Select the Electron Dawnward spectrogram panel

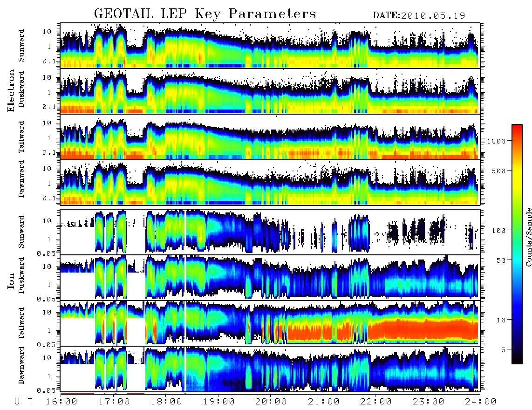click(x=270, y=182)
